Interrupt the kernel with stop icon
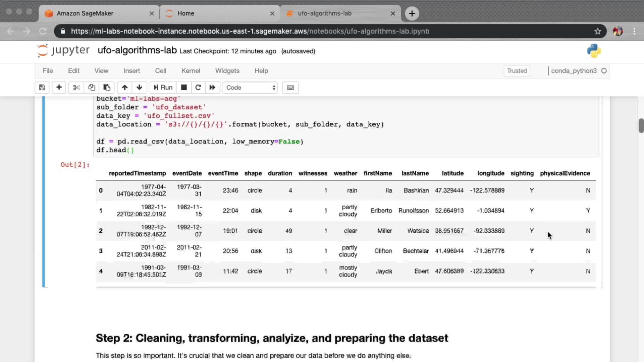 coord(184,87)
